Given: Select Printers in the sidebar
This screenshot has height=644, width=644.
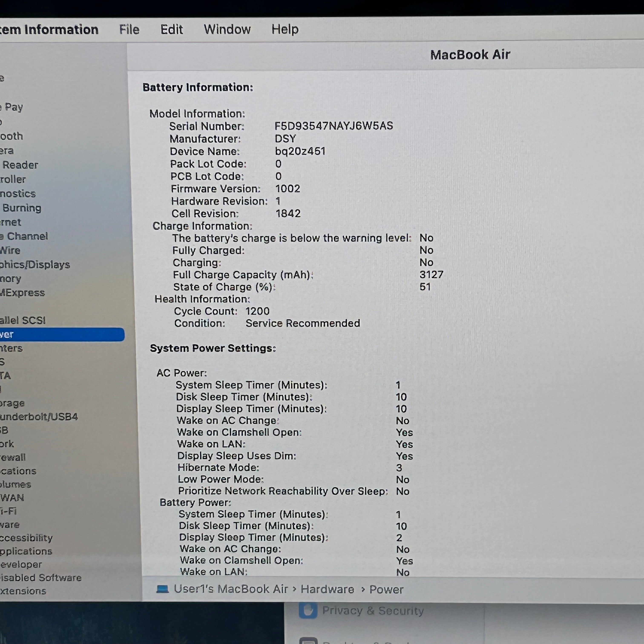Looking at the screenshot, I should point(11,348).
